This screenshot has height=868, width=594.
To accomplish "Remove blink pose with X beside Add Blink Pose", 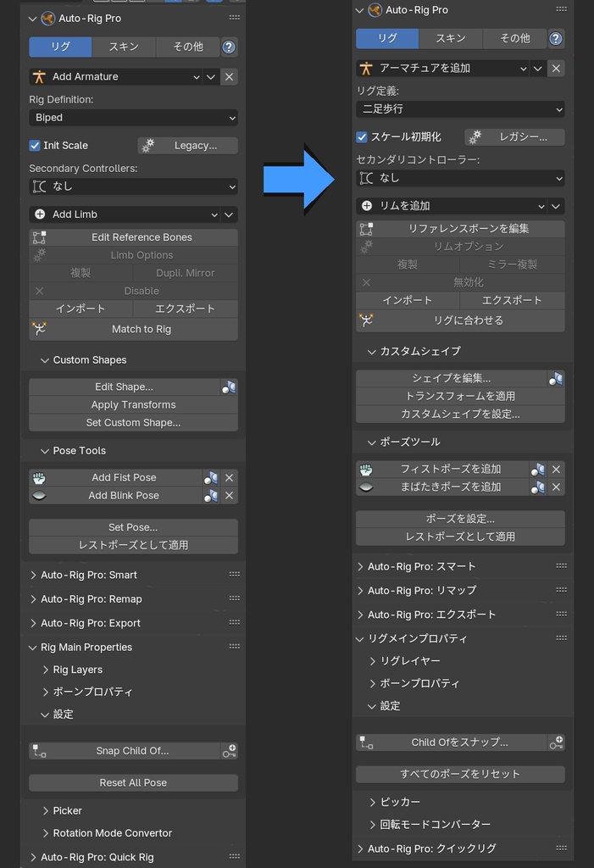I will [229, 495].
